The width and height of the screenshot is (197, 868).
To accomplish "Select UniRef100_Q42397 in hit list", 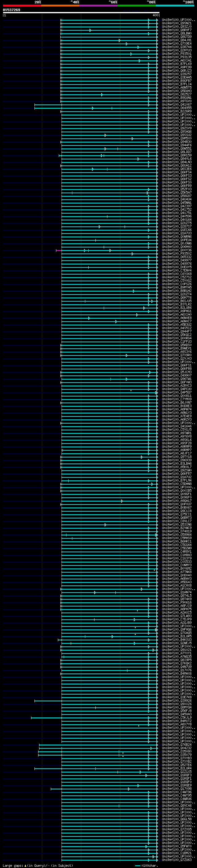I will [176, 206].
